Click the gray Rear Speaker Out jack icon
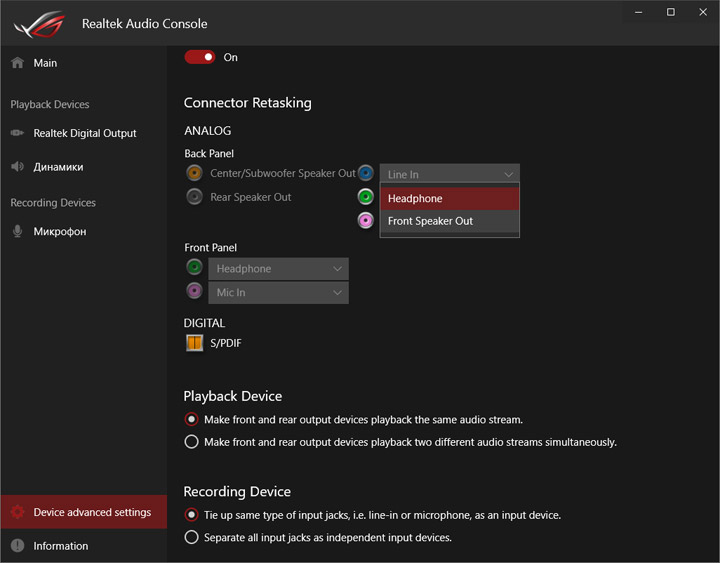This screenshot has height=563, width=720. click(x=194, y=197)
